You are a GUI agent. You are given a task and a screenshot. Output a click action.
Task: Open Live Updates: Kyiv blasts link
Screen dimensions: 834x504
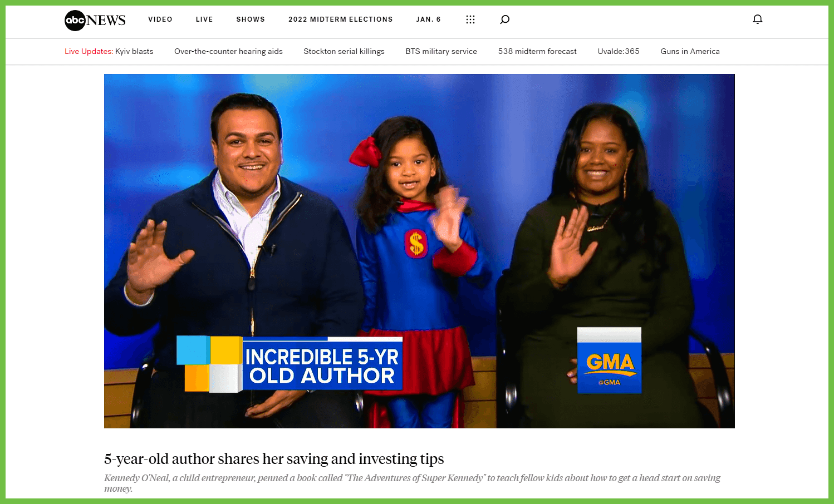(109, 51)
